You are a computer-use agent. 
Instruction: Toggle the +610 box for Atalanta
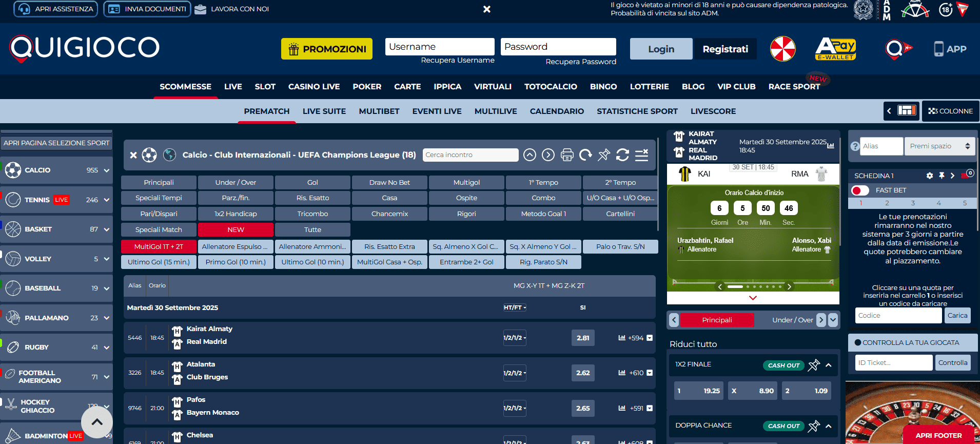pyautogui.click(x=650, y=373)
